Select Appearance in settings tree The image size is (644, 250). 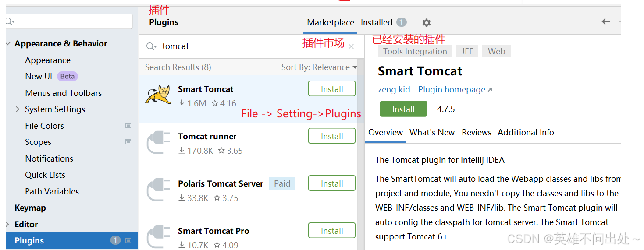(x=48, y=60)
